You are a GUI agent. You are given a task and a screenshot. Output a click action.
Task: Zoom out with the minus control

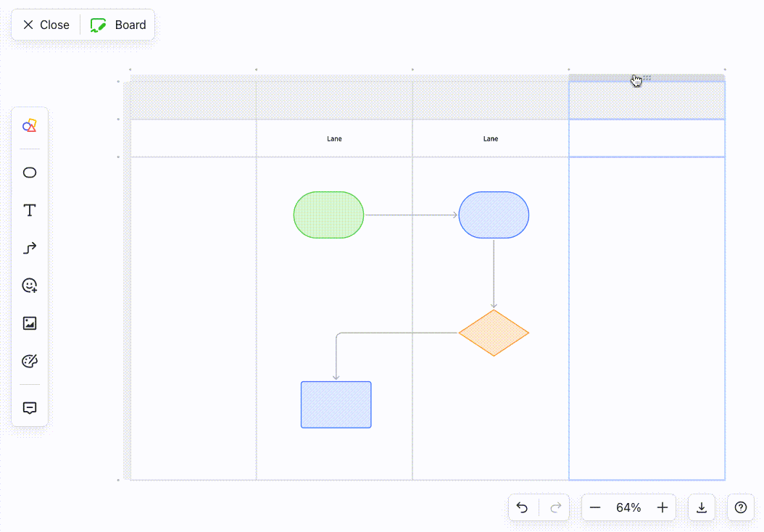tap(595, 507)
